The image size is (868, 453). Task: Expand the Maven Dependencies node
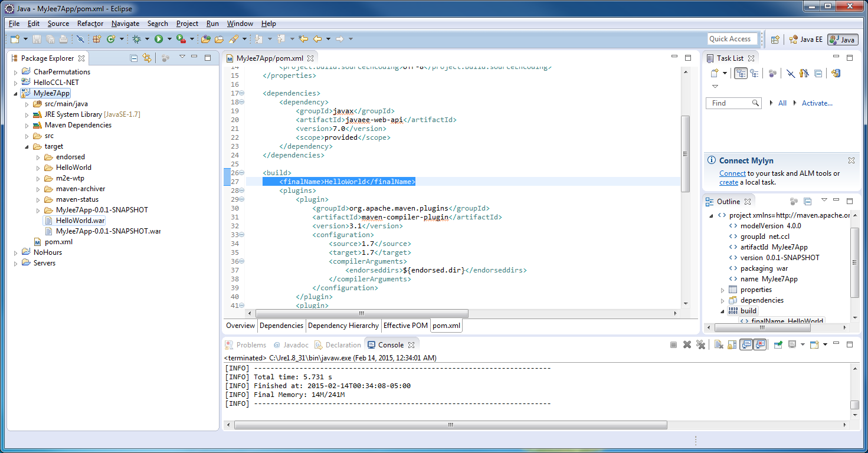[x=27, y=125]
